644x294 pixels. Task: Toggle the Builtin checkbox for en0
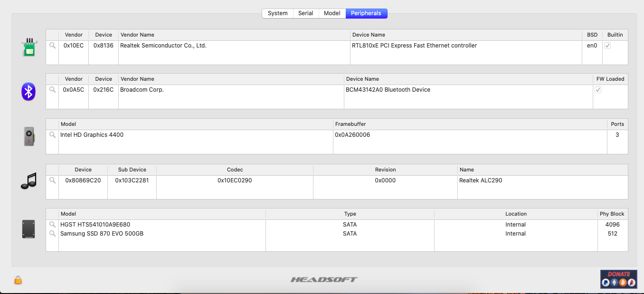click(607, 46)
